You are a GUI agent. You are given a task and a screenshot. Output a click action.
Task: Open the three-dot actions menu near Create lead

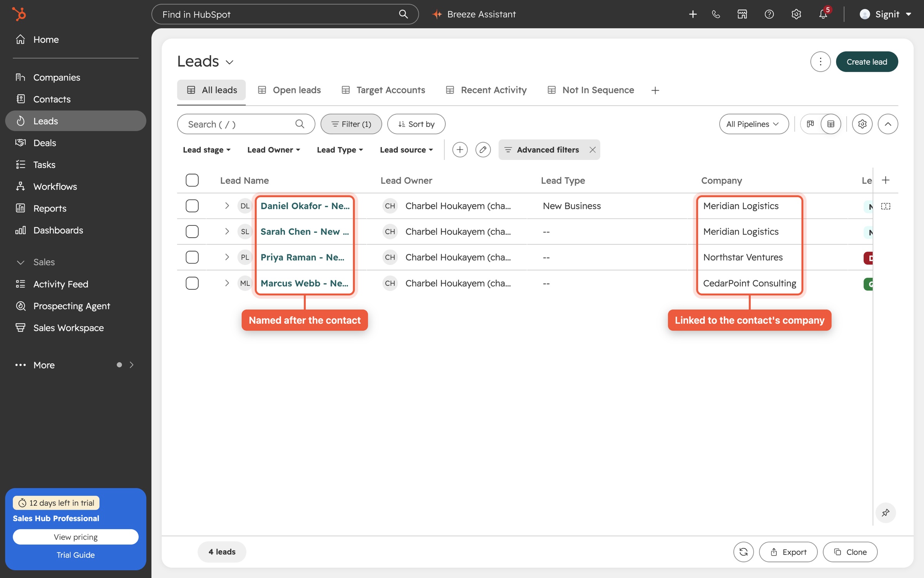point(820,62)
